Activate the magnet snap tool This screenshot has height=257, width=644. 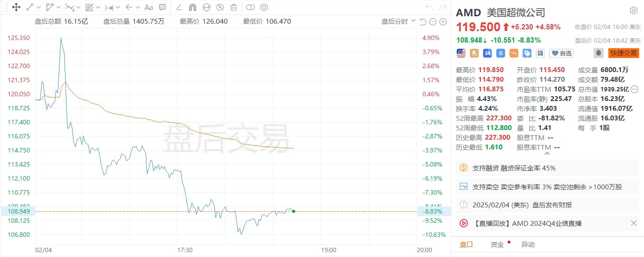pos(193,7)
